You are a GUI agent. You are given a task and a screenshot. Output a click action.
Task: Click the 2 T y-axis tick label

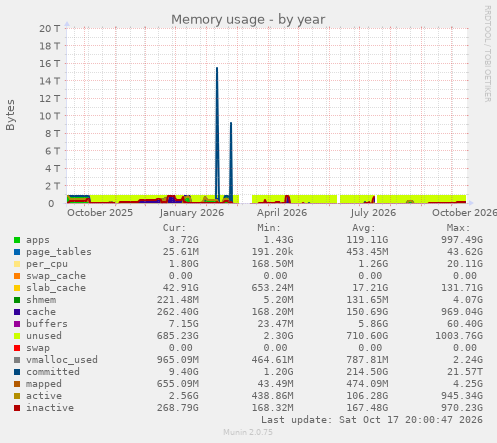[x=52, y=186]
